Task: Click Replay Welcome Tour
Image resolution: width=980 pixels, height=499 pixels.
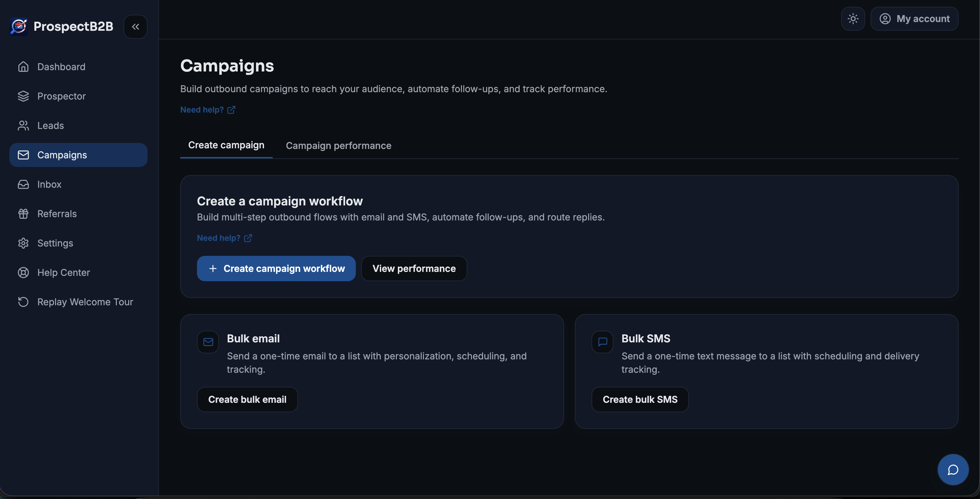Action: (x=85, y=302)
